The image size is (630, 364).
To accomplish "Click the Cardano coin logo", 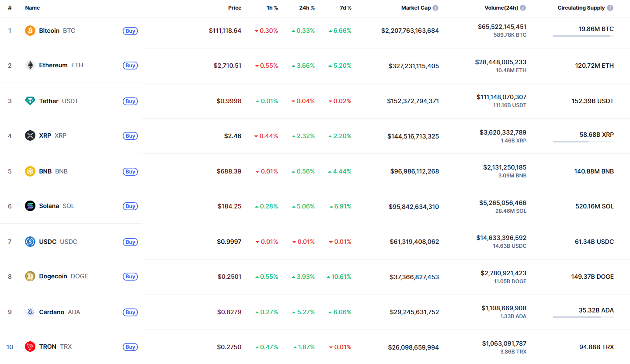I will click(30, 312).
